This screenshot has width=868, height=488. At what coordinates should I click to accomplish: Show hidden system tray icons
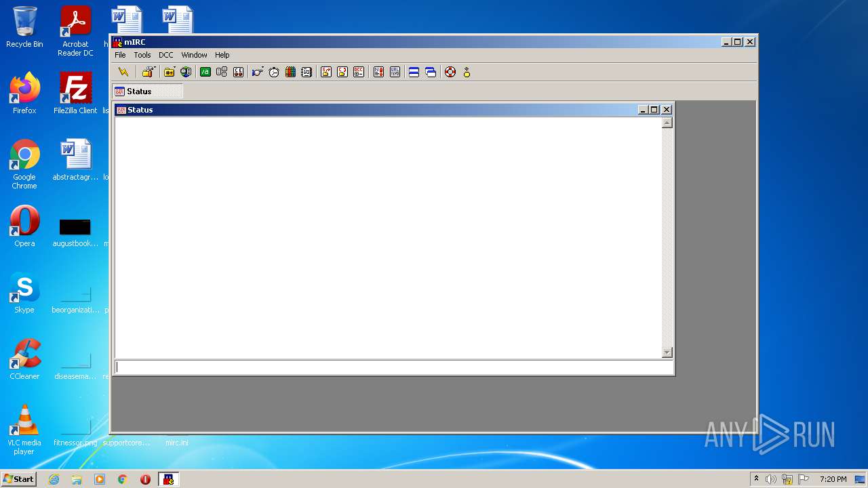[756, 479]
